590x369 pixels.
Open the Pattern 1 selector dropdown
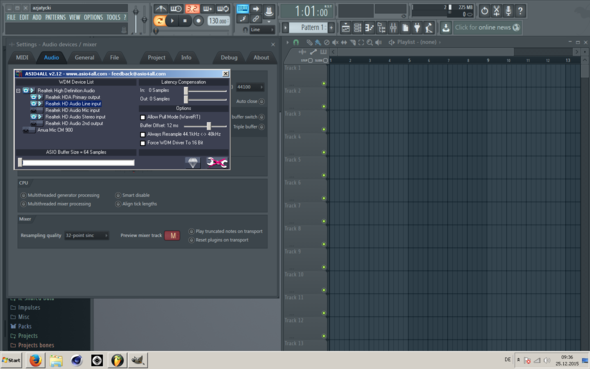point(310,27)
